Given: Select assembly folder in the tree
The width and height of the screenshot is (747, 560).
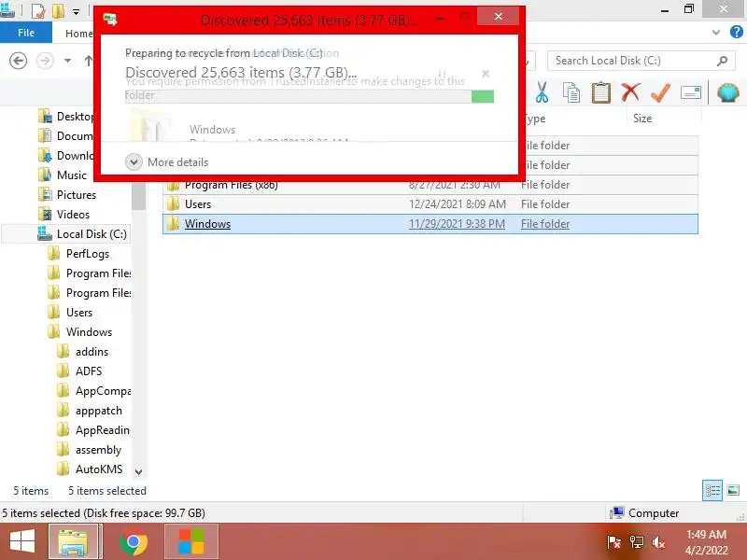Looking at the screenshot, I should click(x=89, y=450).
